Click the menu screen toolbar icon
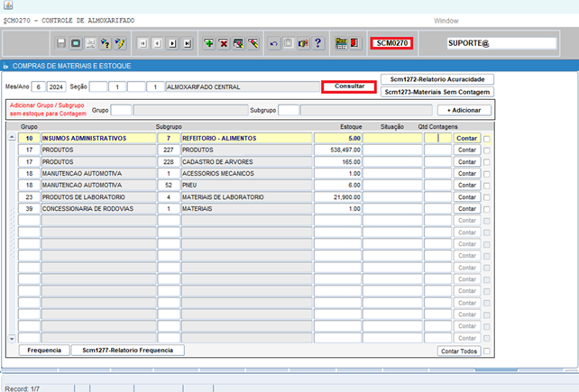579x392 pixels. (341, 43)
